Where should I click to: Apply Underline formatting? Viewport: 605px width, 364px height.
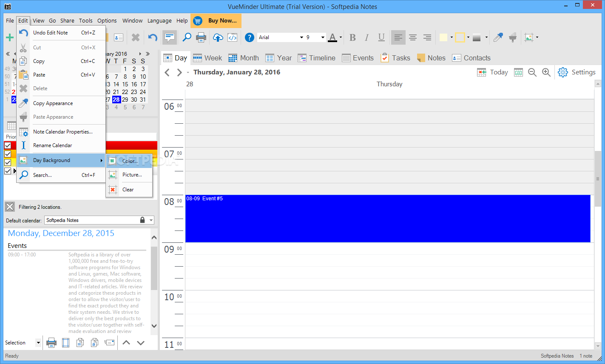(x=381, y=37)
